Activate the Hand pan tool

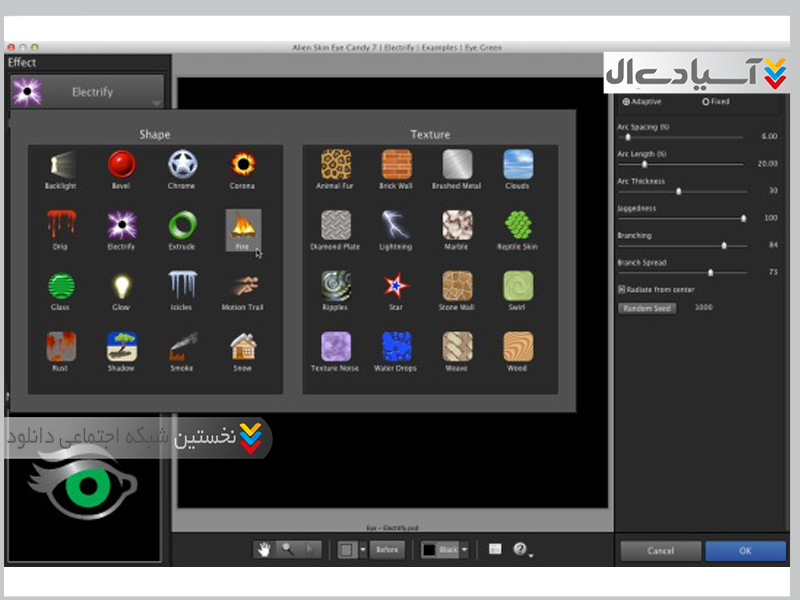coord(265,549)
